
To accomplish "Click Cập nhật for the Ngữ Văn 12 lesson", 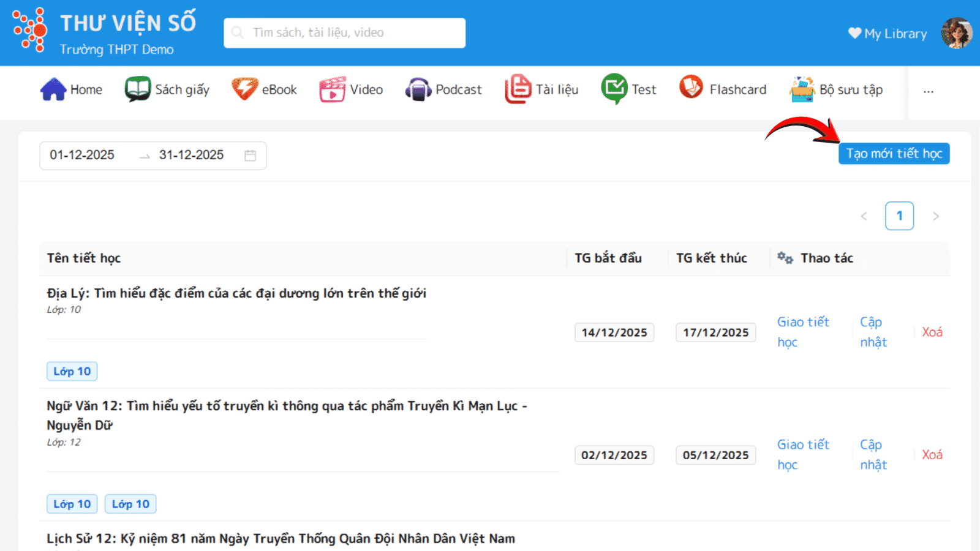I will click(873, 454).
